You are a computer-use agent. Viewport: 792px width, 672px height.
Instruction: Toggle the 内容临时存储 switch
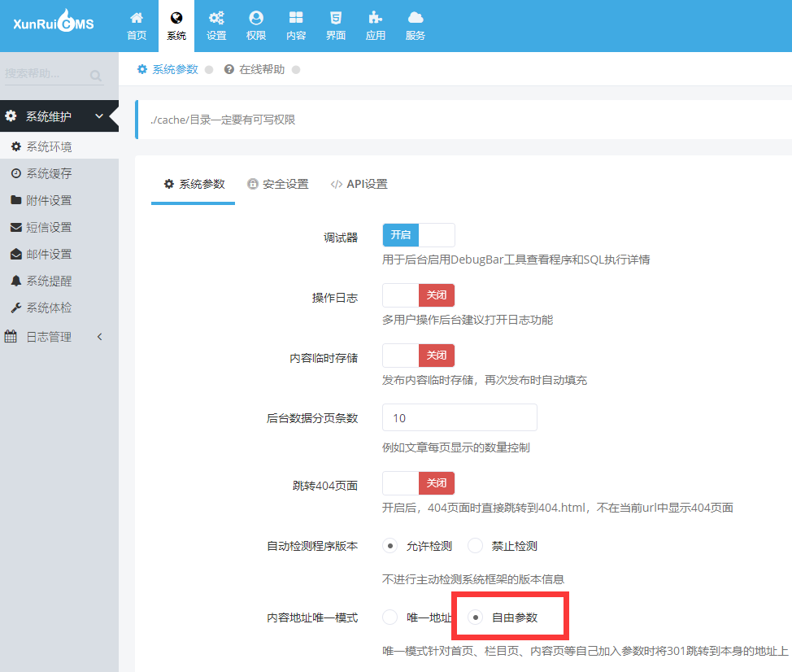click(419, 356)
